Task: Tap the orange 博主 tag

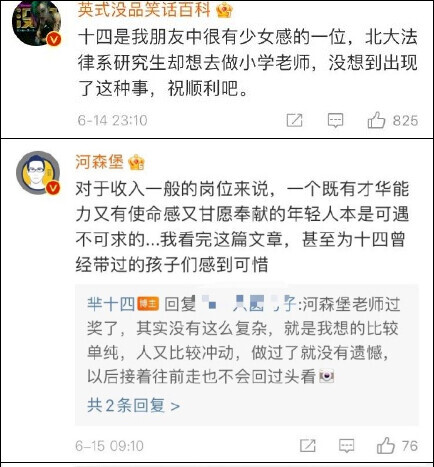Action: 148,303
